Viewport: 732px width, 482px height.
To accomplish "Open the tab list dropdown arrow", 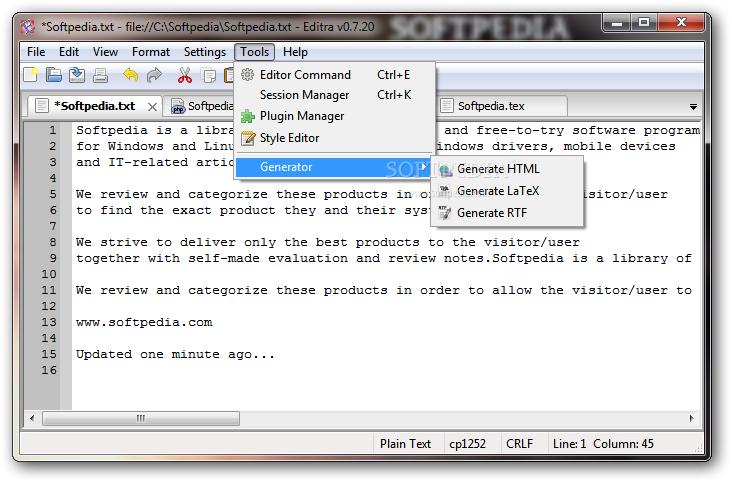I will click(693, 107).
